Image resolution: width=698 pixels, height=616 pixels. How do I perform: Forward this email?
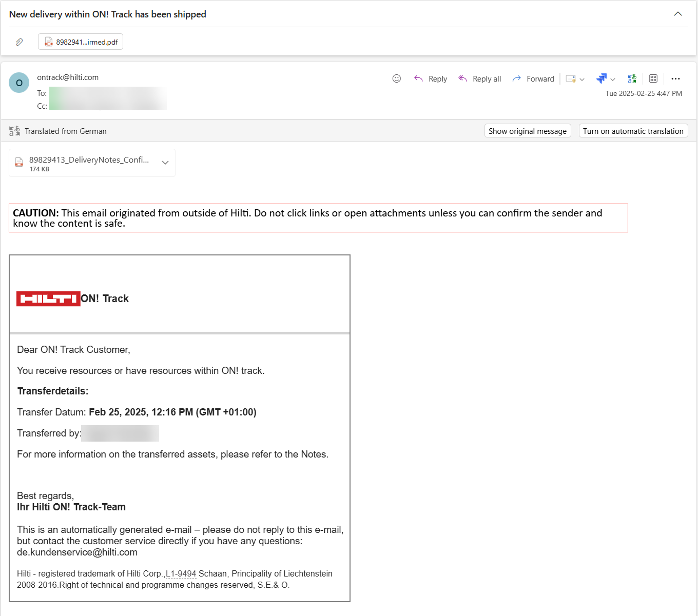[533, 78]
